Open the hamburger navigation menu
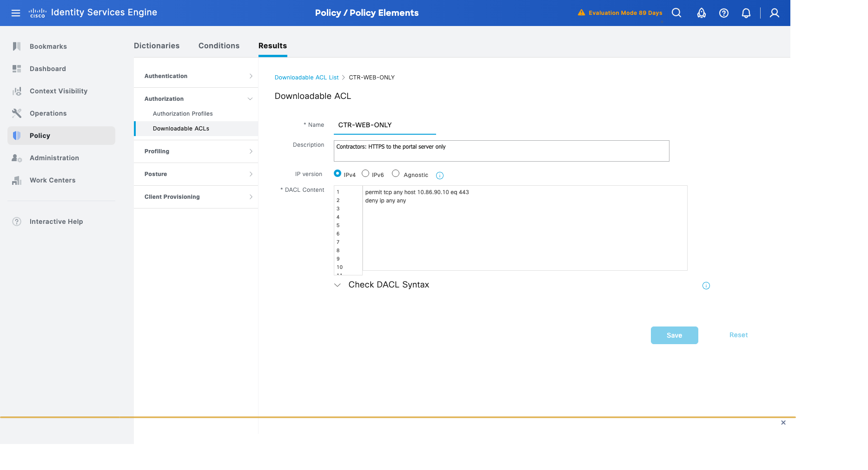Viewport: 868px width, 470px height. pyautogui.click(x=16, y=13)
